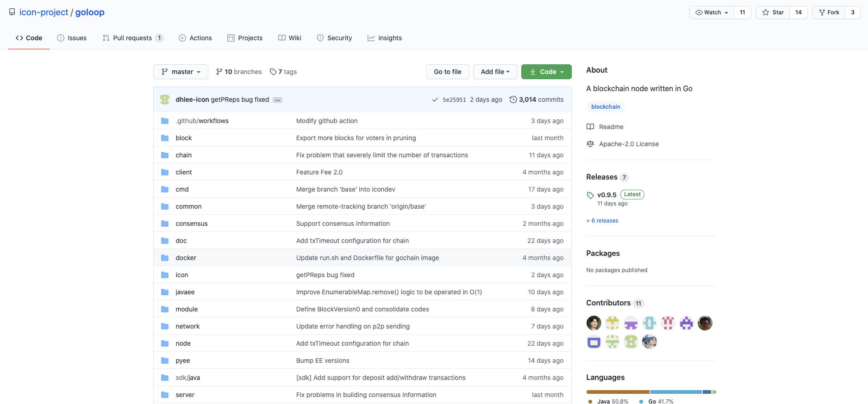Click dhlee-icon's avatar in the commit bar
Screen dimensions: 868x404
coord(165,99)
